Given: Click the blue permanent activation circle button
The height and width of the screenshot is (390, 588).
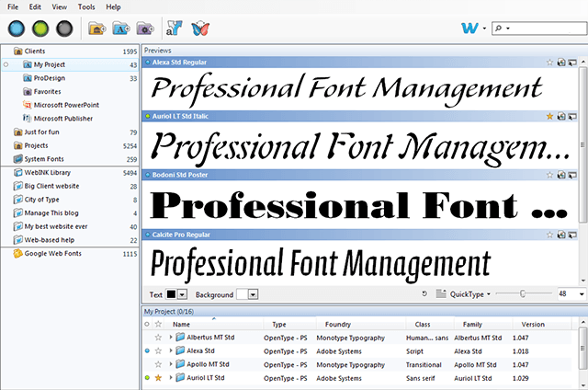Looking at the screenshot, I should 17,29.
